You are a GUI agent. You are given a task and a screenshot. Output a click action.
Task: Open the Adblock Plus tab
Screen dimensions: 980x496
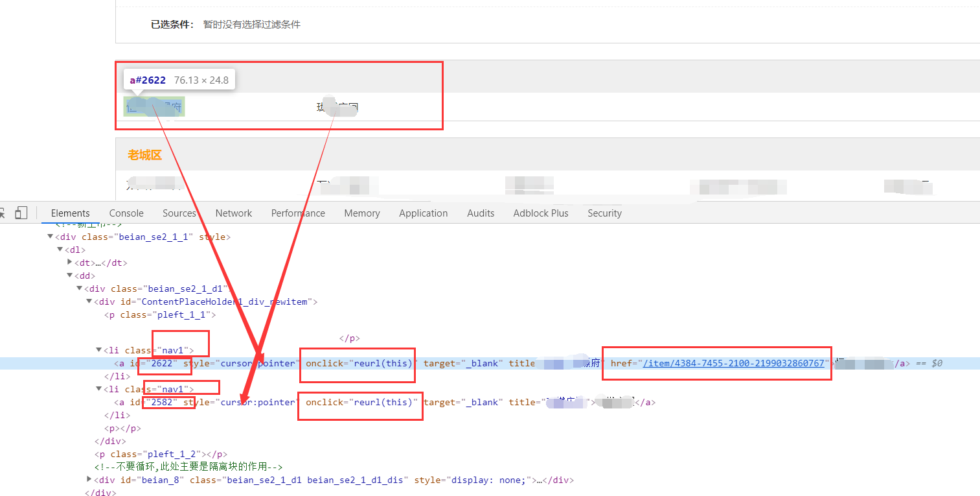click(x=541, y=213)
